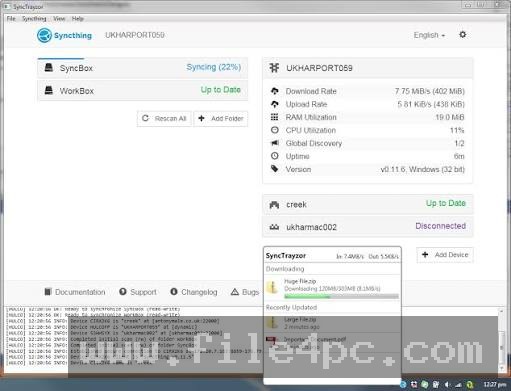The height and width of the screenshot is (391, 511).
Task: Open the Syncthing menu
Action: click(x=34, y=19)
